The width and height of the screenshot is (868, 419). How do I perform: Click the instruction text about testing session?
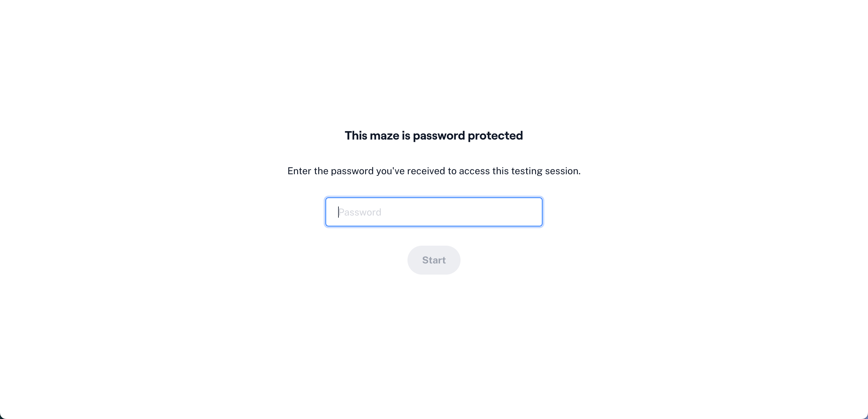tap(434, 171)
